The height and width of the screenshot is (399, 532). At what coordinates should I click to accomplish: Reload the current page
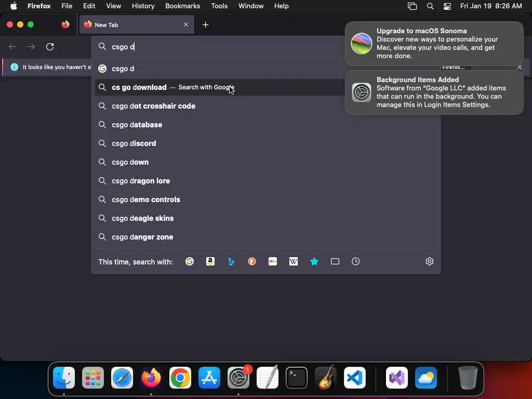50,46
